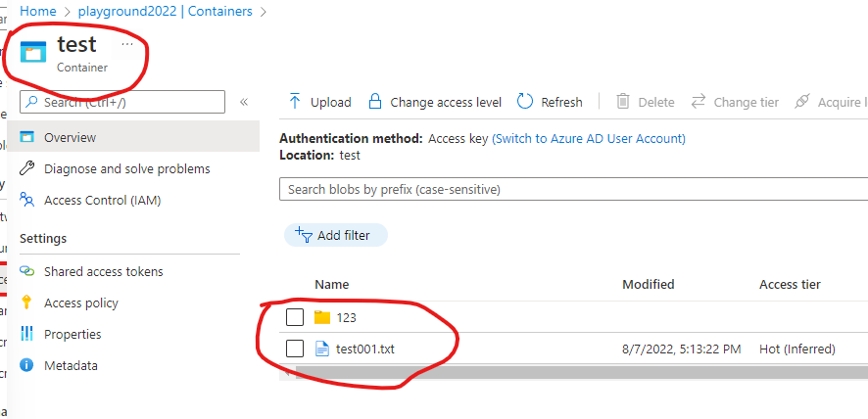Click the 8/7/2022, 5:13:22 PM modified date
This screenshot has height=419, width=868.
682,349
